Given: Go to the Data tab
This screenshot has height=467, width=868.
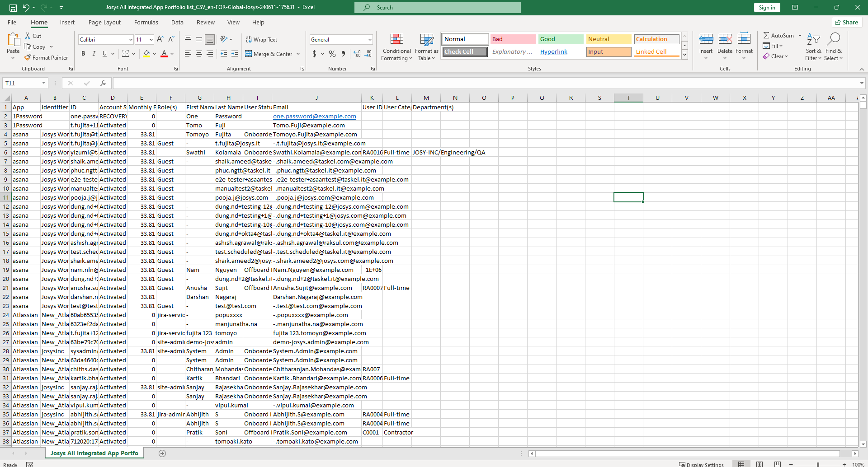Looking at the screenshot, I should point(177,23).
